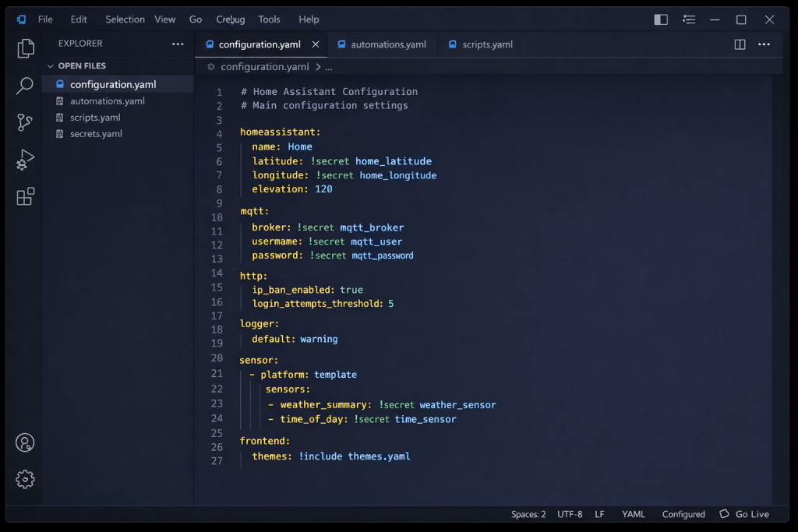
Task: Open the Explorer files icon in activity bar
Action: click(x=25, y=48)
